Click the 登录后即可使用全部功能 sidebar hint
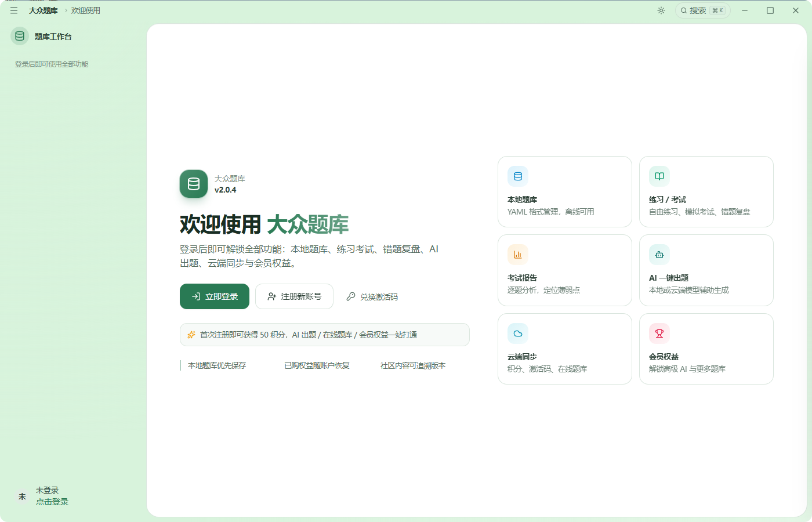This screenshot has width=812, height=522. click(52, 64)
